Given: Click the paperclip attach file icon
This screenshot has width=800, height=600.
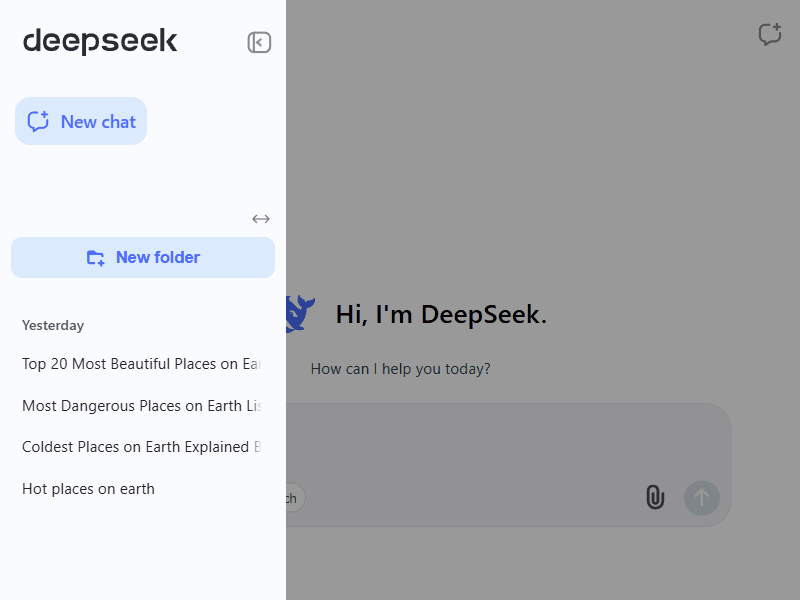Looking at the screenshot, I should (655, 497).
